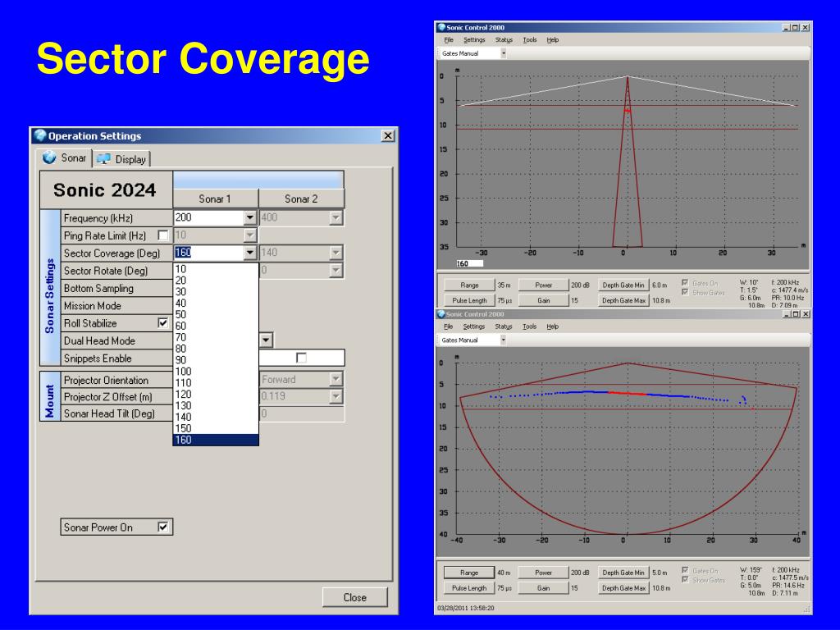This screenshot has height=630, width=840.
Task: Choose highlighted 160 in the Sector Coverage list
Action: 216,440
